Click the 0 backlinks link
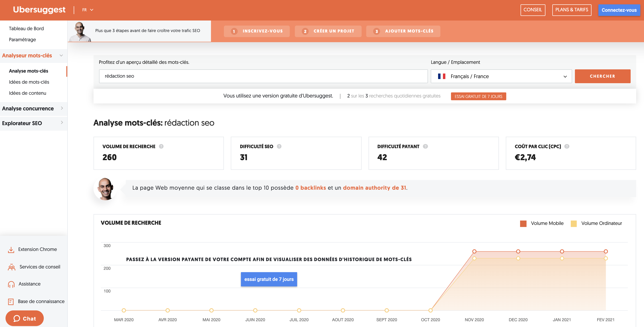This screenshot has width=644, height=327. coord(310,188)
